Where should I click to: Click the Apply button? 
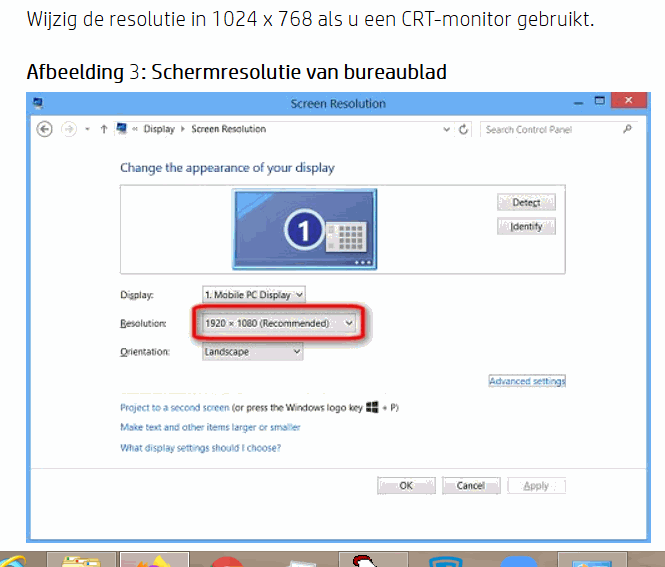[536, 486]
